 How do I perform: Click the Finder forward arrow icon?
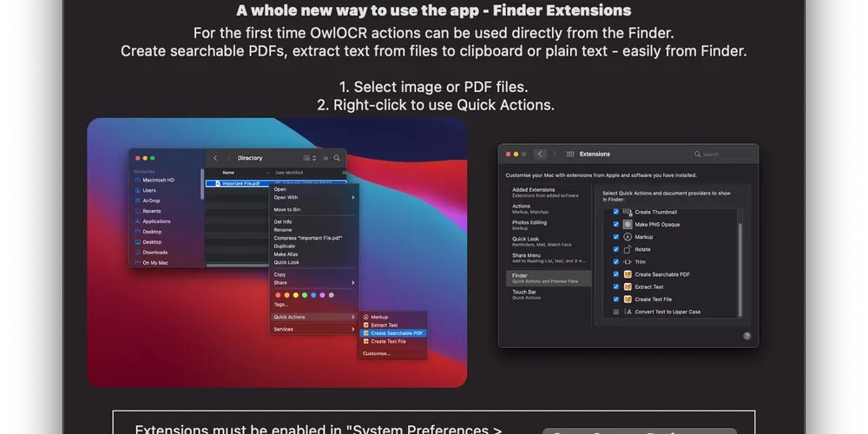pos(227,158)
